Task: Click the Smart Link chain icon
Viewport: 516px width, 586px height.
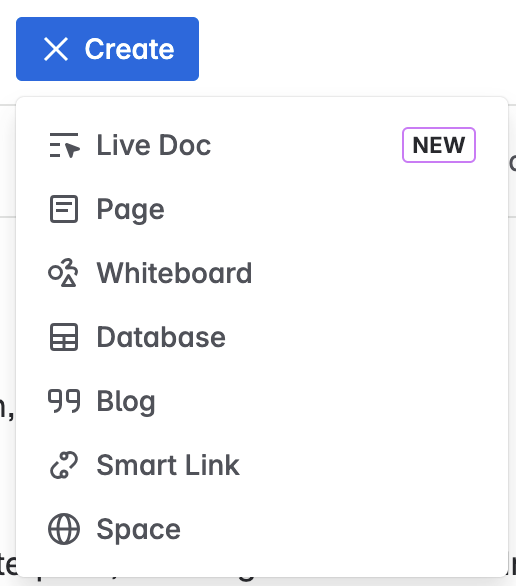Action: click(64, 465)
